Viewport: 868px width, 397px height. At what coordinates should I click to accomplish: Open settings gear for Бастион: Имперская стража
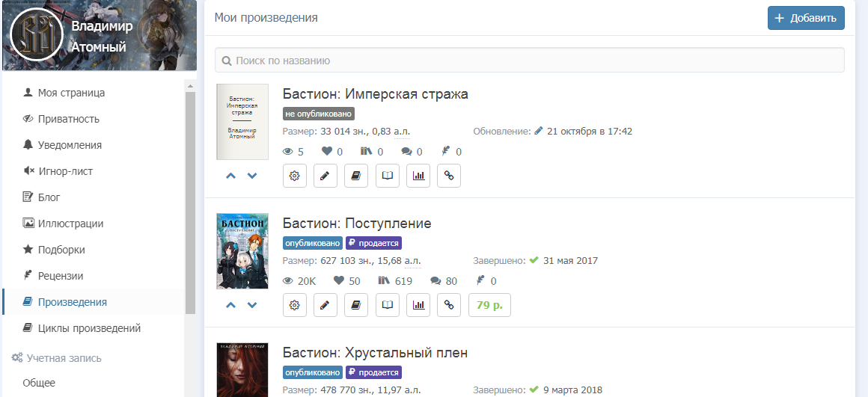(295, 176)
